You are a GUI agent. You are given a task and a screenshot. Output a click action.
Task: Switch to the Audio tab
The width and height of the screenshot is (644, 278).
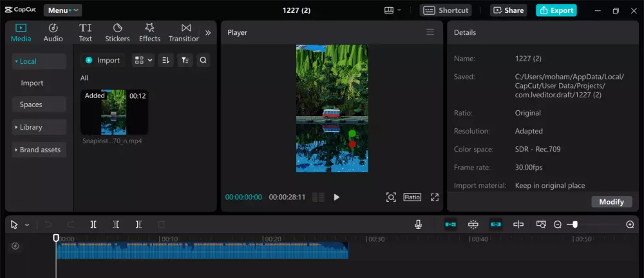53,33
